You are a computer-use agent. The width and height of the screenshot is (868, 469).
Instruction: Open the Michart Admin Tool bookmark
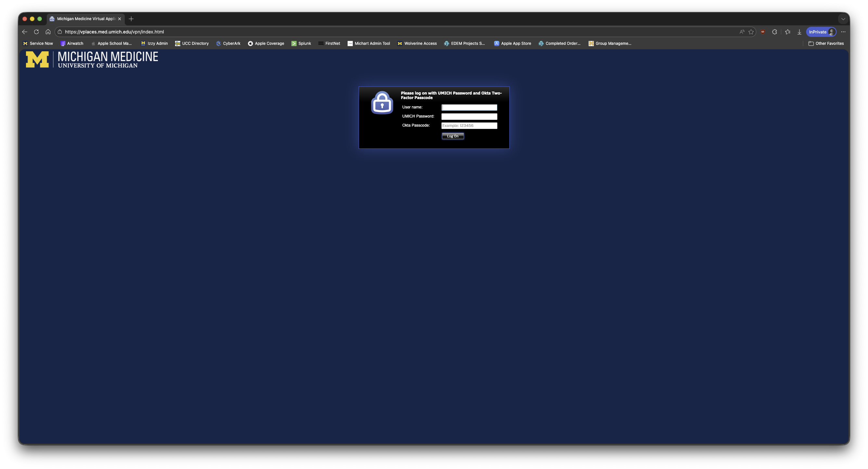pos(369,44)
